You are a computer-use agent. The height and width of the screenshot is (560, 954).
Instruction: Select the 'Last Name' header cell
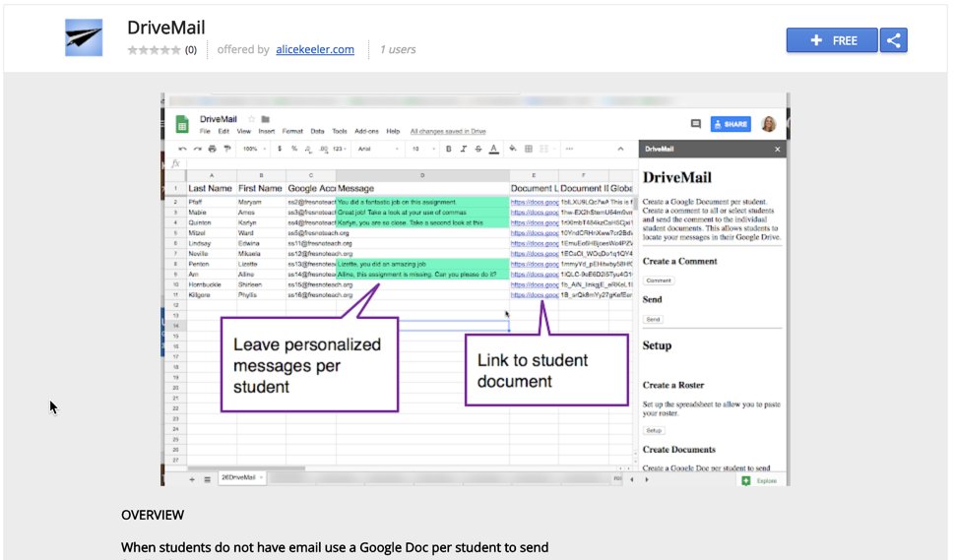pos(211,189)
